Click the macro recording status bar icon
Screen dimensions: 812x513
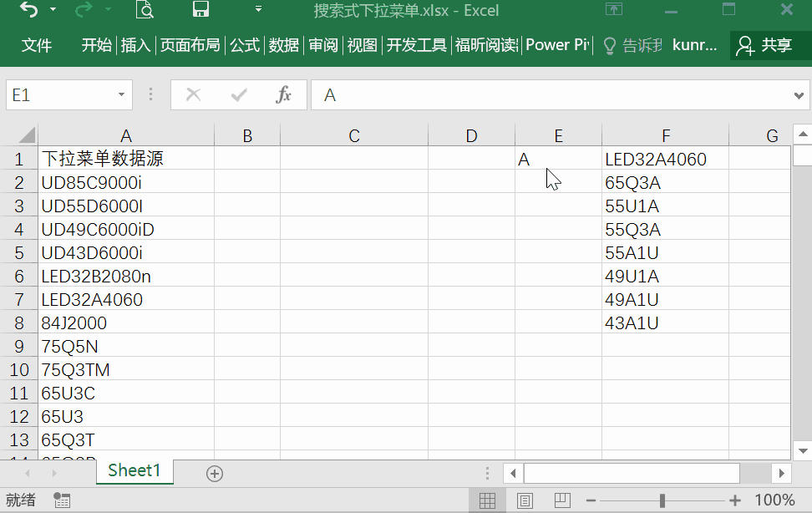click(x=62, y=500)
